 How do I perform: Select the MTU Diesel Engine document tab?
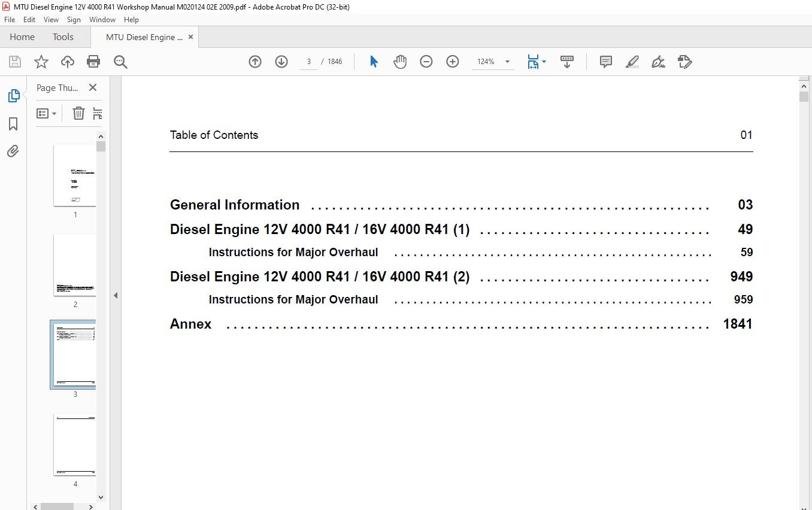coord(144,37)
